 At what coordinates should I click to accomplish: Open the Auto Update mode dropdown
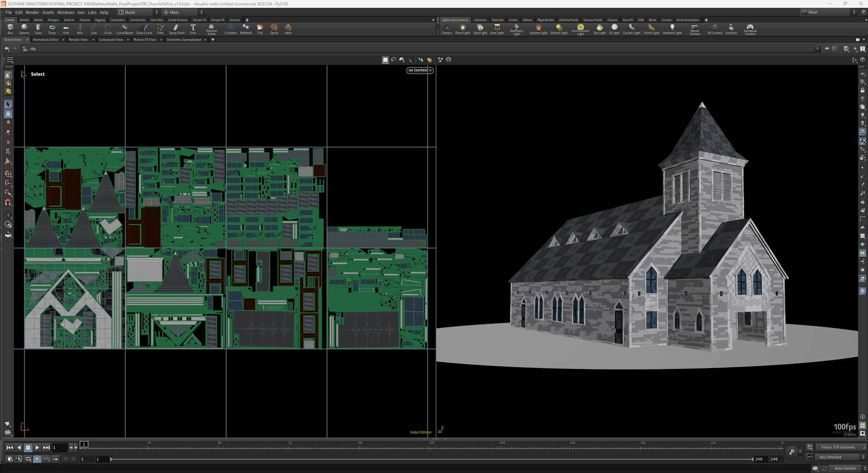pos(848,468)
